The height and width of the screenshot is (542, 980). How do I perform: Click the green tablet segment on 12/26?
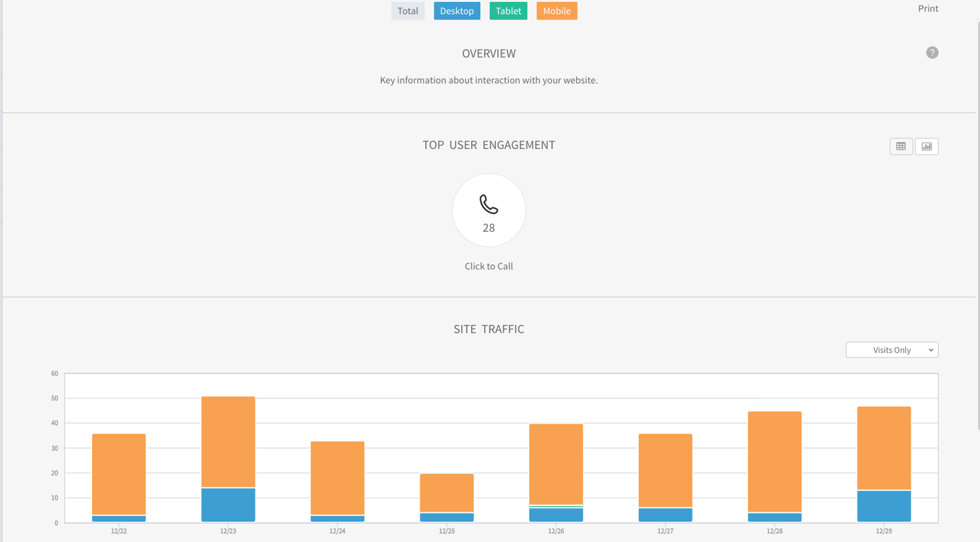click(556, 507)
